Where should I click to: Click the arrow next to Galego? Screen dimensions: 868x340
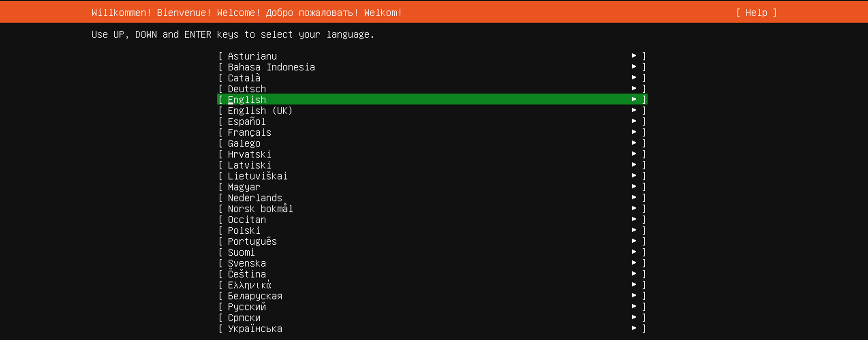coord(634,143)
